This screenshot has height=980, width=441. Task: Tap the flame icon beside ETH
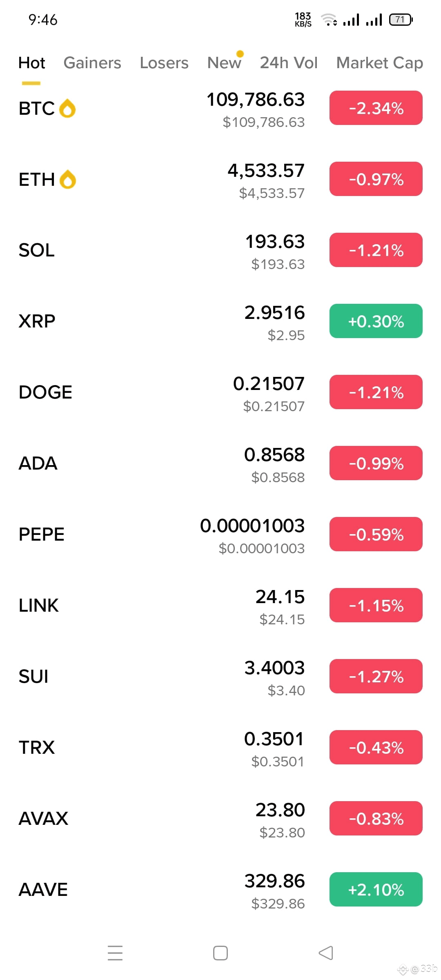pyautogui.click(x=67, y=180)
